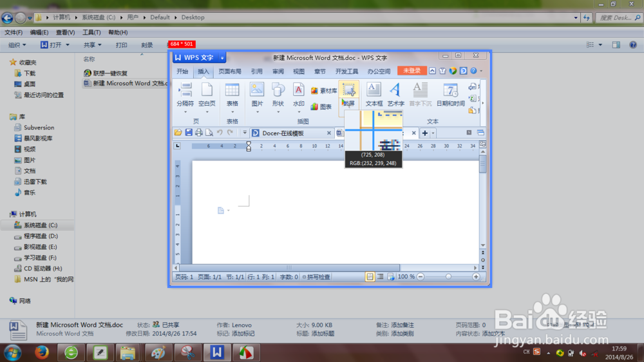Click the WPS help question mark icon
The width and height of the screenshot is (644, 362).
coord(473,71)
